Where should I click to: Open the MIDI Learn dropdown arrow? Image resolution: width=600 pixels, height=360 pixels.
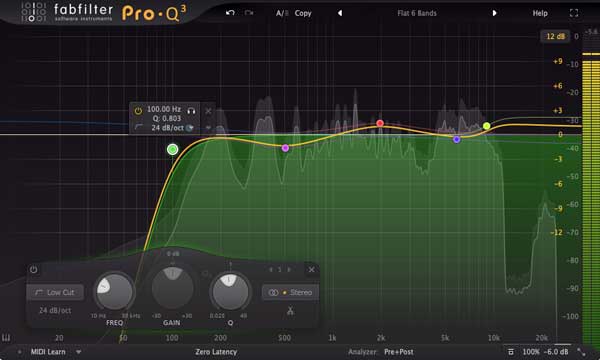coord(78,352)
